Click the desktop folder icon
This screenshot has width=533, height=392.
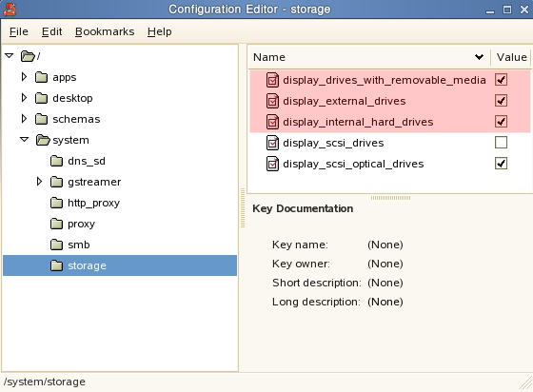pyautogui.click(x=42, y=98)
